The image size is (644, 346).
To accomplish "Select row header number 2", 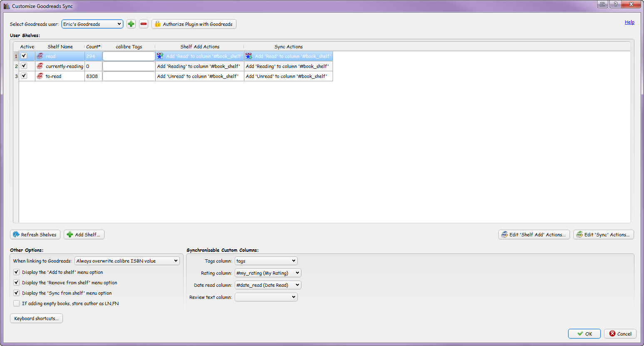I will (x=16, y=66).
